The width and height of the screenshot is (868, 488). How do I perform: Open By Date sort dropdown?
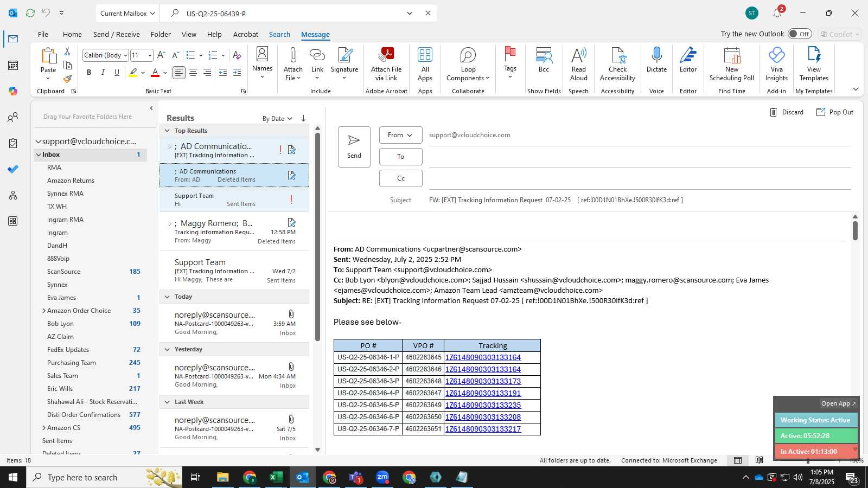click(x=277, y=119)
